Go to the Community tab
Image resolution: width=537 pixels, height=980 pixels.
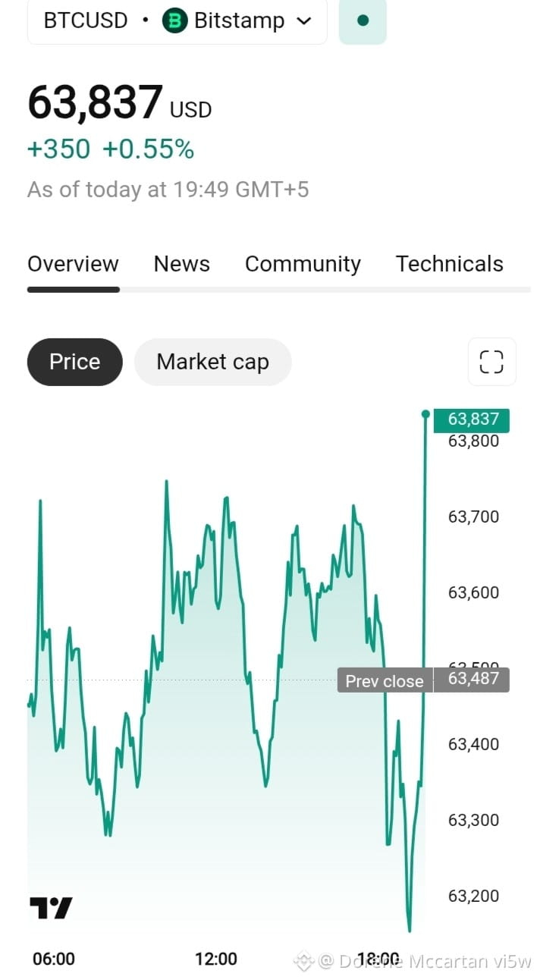(303, 264)
